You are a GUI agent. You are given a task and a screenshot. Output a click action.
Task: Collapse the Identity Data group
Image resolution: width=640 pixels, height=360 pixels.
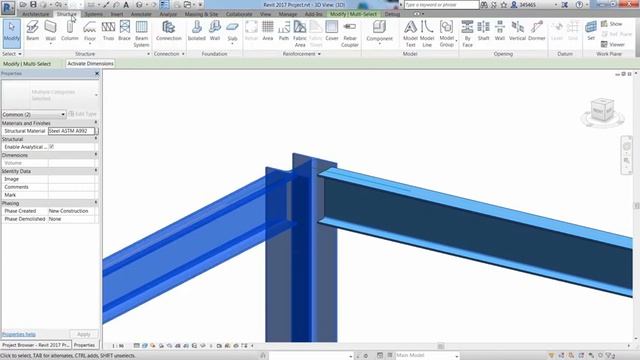pos(96,171)
